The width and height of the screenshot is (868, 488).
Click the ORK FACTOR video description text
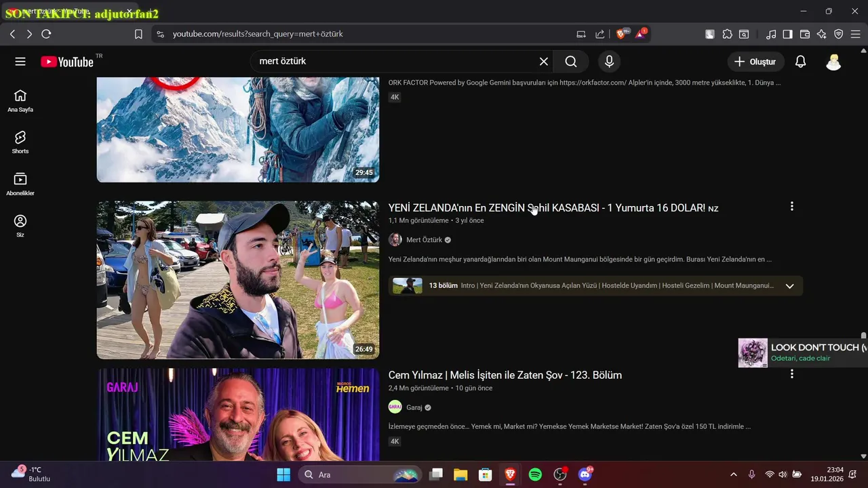pyautogui.click(x=585, y=83)
